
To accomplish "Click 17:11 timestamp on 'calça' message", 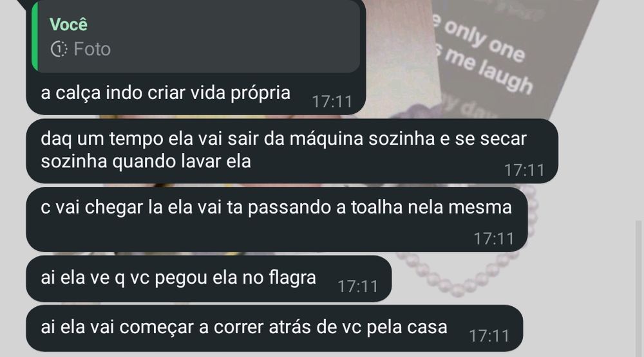I will (x=332, y=102).
